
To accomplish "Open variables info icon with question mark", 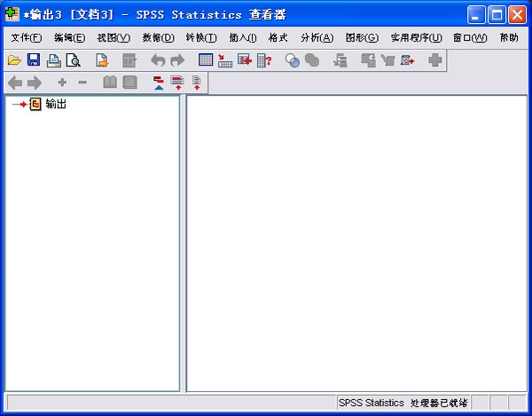I will pos(264,60).
